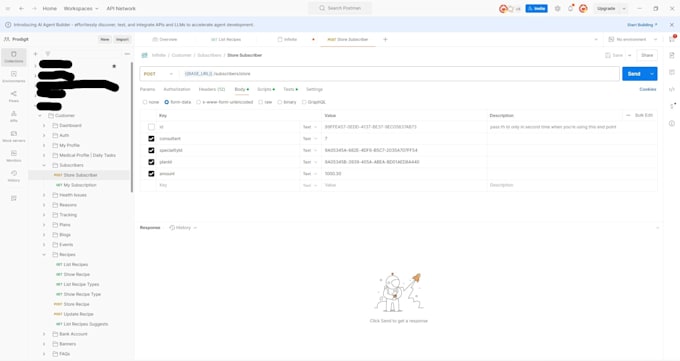
Task: Open the code snippet icon in right sidebar
Action: (x=672, y=89)
